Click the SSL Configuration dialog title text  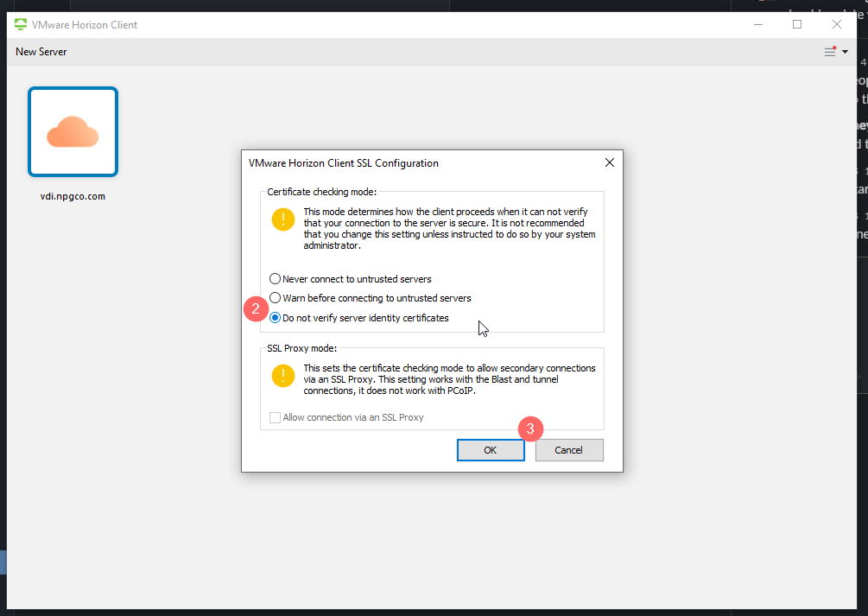[343, 163]
